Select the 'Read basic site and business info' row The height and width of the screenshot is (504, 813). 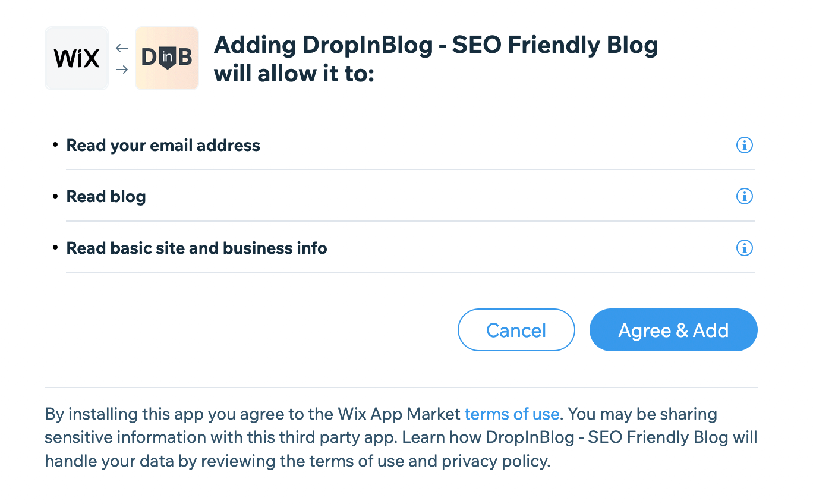[x=197, y=248]
